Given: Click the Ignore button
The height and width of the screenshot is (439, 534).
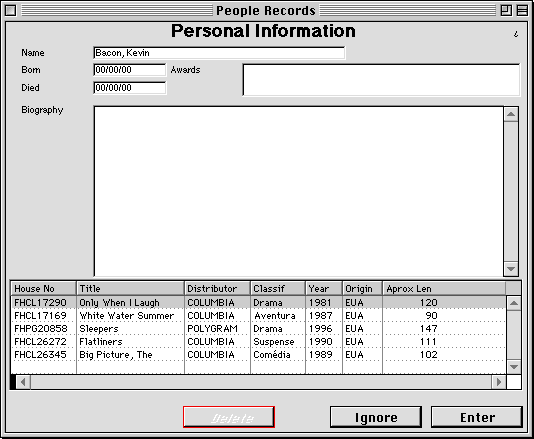Looking at the screenshot, I should [376, 417].
